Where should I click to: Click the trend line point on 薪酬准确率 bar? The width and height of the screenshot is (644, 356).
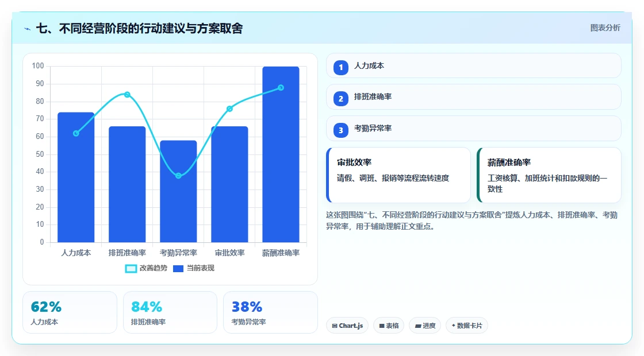click(281, 88)
